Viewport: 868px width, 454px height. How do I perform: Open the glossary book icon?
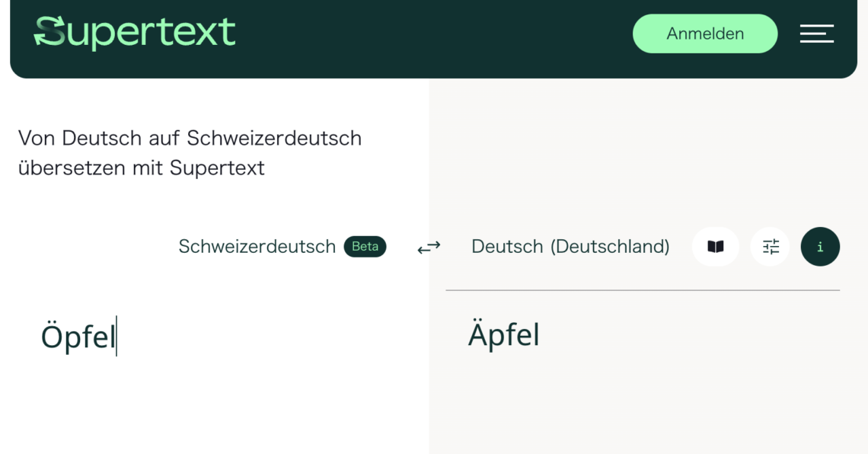click(715, 247)
